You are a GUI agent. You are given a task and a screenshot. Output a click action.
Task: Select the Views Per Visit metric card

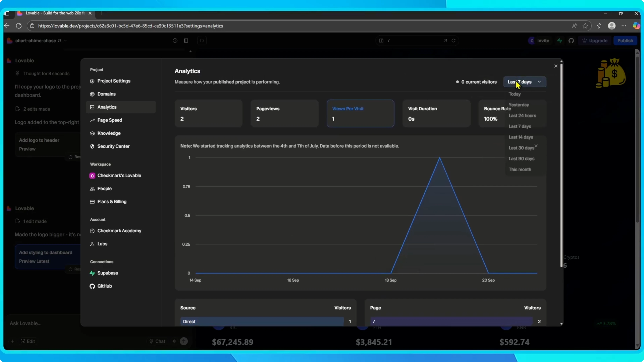click(360, 113)
